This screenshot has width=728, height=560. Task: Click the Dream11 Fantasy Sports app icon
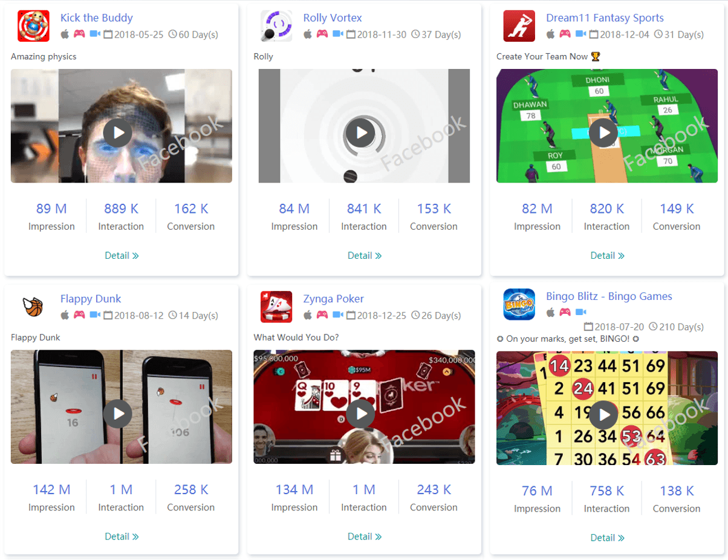[x=519, y=26]
